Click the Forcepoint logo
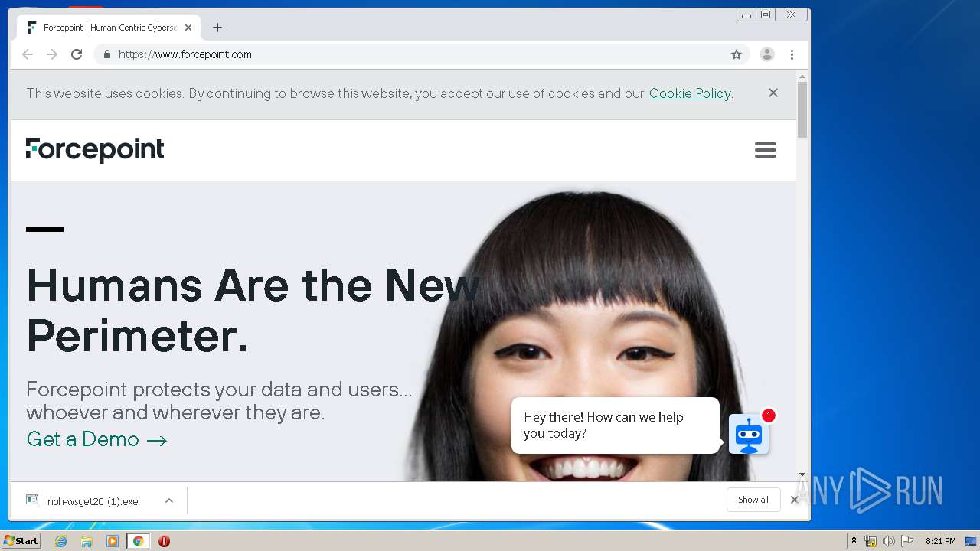Screen dimensions: 980x551 pyautogui.click(x=95, y=150)
